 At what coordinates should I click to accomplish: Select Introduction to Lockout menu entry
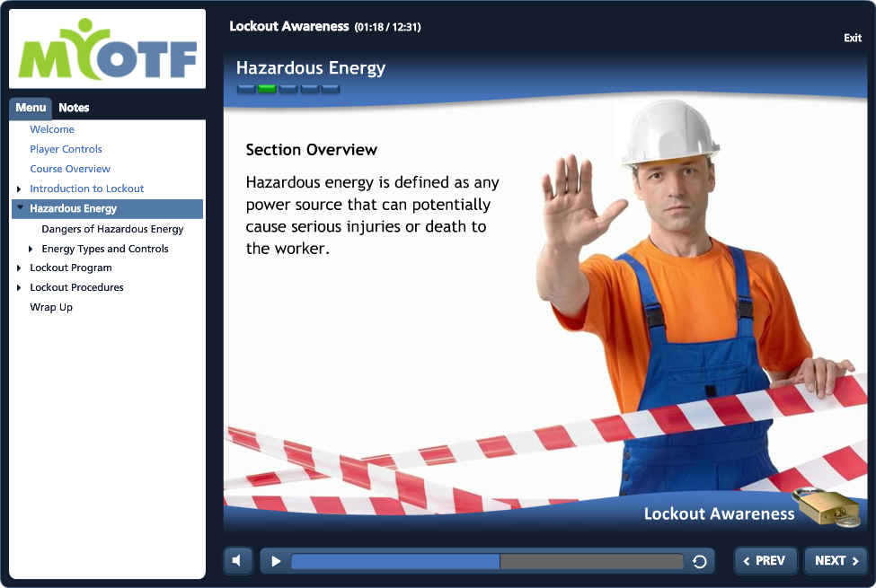[x=86, y=189]
